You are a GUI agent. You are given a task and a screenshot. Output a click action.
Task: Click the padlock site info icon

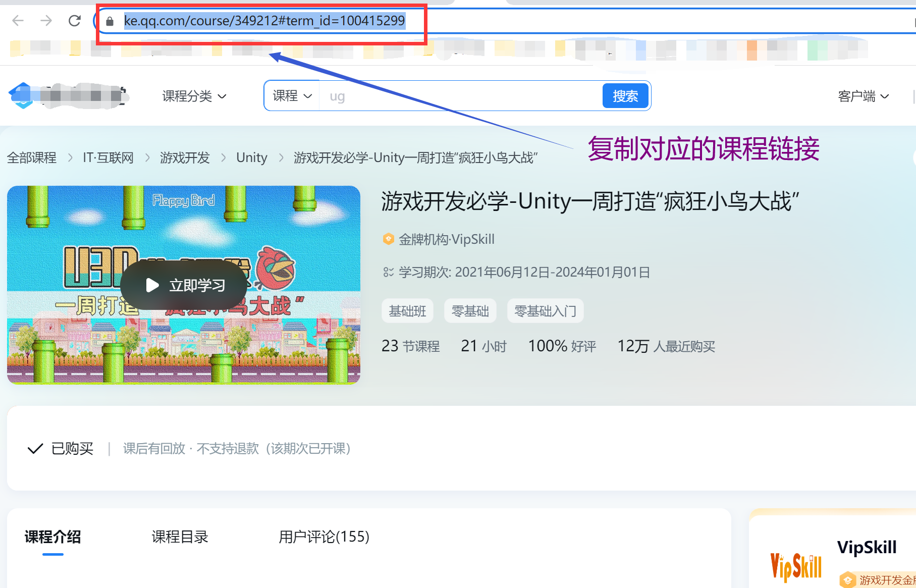pos(110,21)
